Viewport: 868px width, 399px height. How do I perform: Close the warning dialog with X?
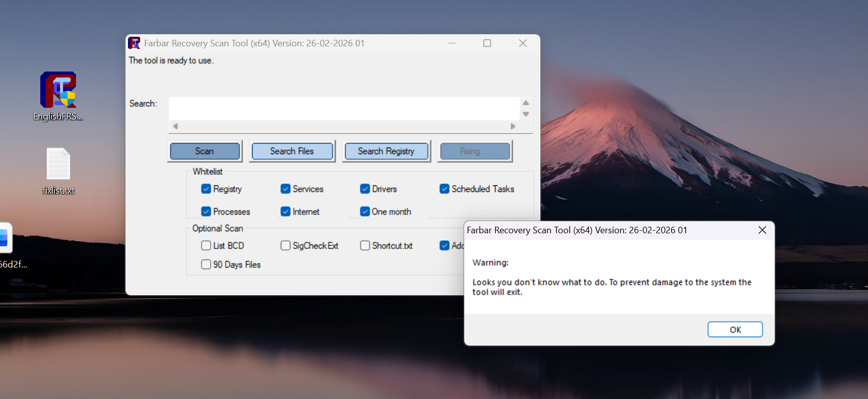(762, 230)
